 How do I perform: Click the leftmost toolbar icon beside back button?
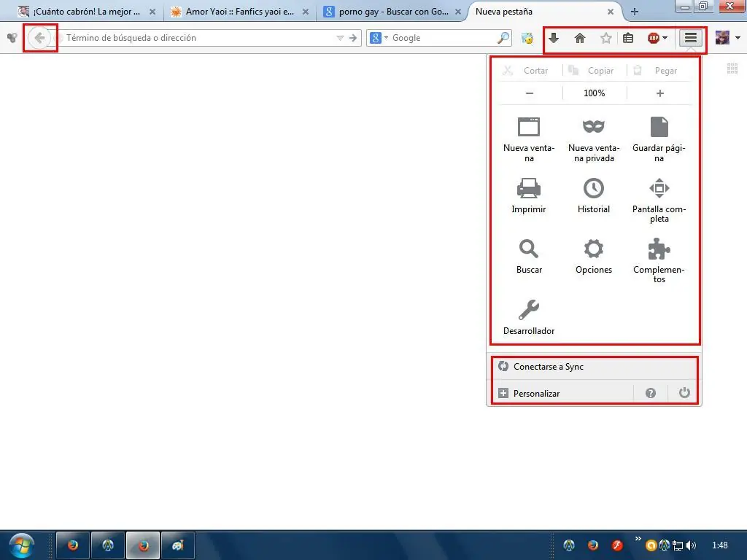pyautogui.click(x=12, y=38)
